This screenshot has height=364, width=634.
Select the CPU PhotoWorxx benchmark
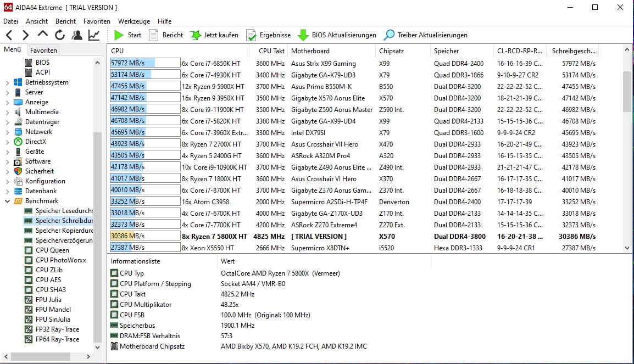[x=60, y=260]
